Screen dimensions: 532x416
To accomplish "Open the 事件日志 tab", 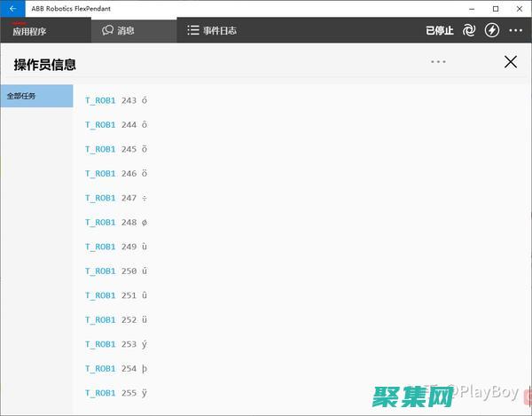I will tap(211, 30).
